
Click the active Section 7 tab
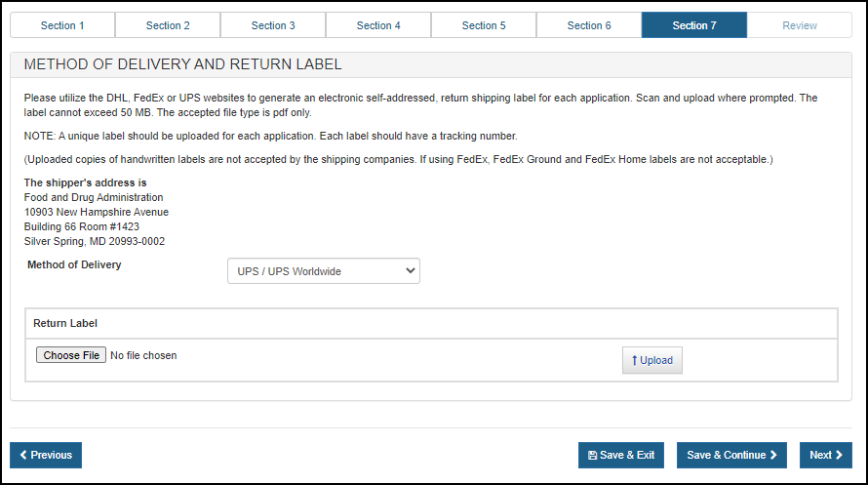coord(694,25)
